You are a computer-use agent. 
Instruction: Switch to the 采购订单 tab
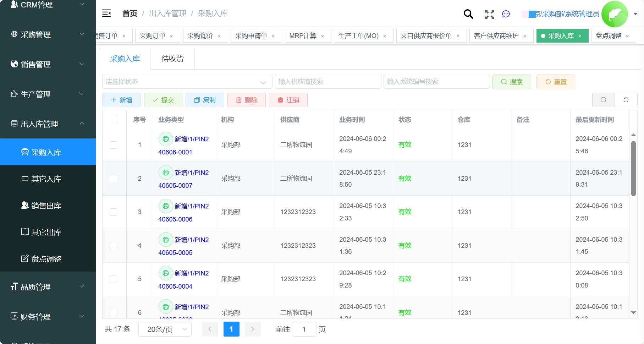153,36
